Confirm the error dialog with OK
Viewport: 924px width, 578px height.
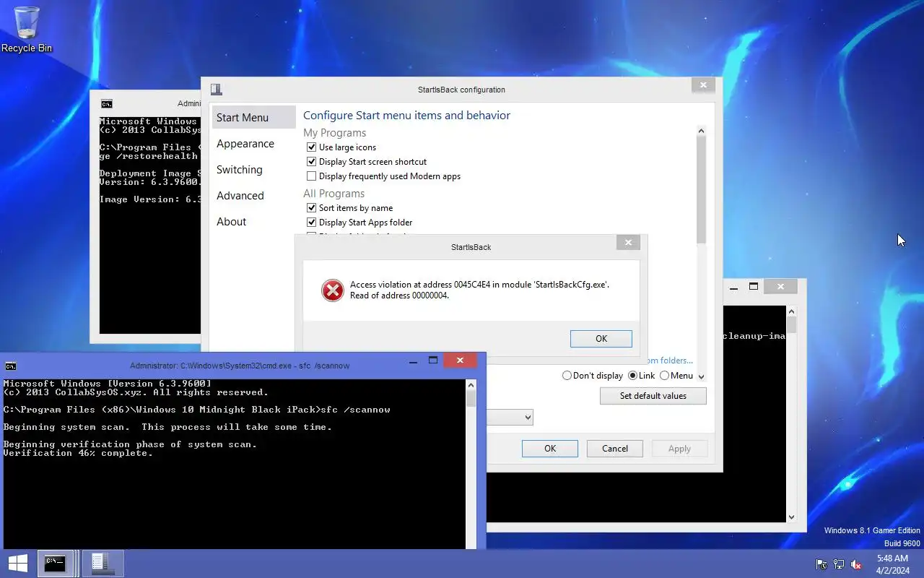point(601,339)
